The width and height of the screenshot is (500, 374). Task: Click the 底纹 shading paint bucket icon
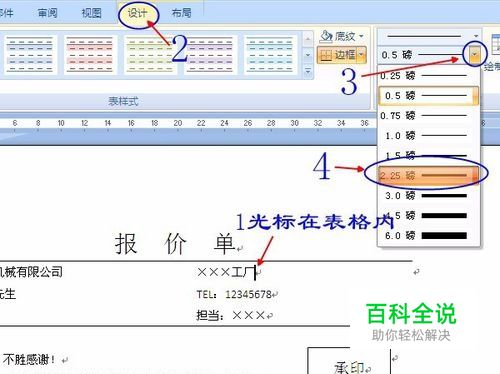(326, 36)
